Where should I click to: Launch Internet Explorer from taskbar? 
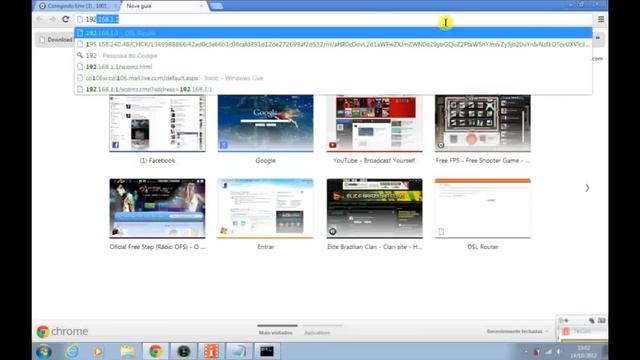click(x=72, y=351)
